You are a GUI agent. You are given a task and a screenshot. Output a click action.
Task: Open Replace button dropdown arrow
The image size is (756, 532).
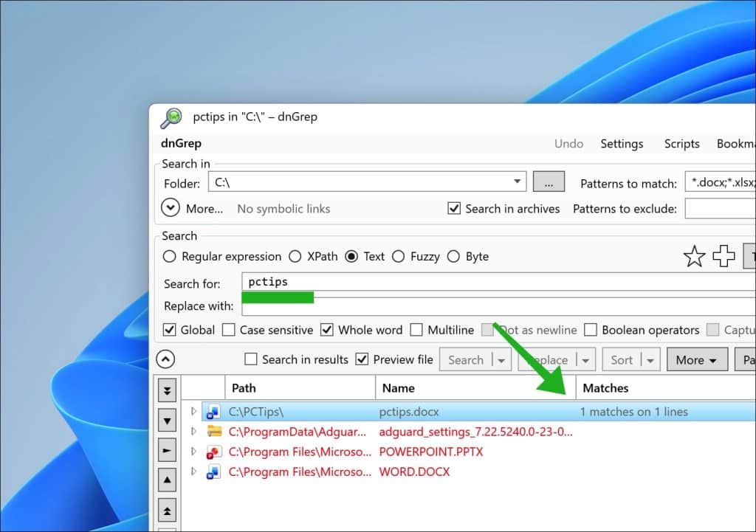(x=585, y=360)
